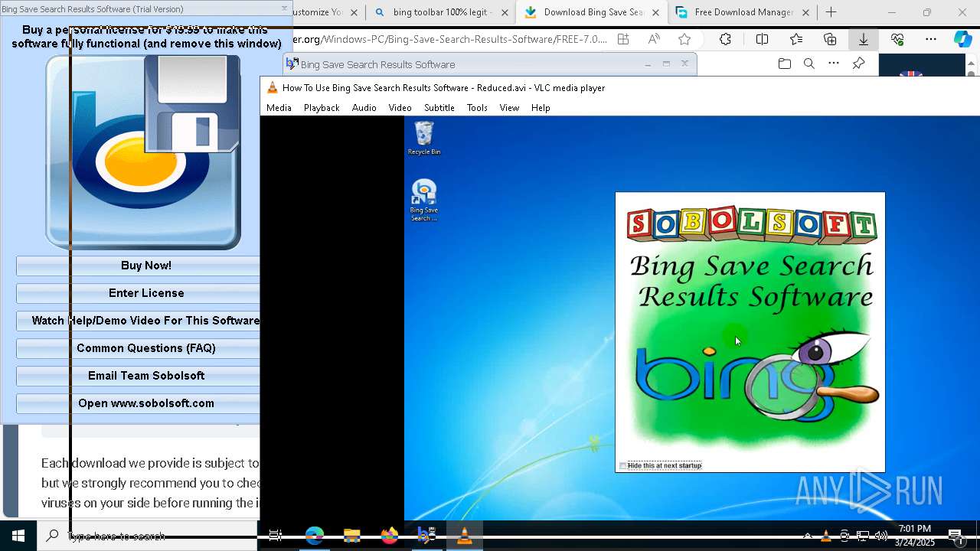Switch to Bing Save Search taskbar icon
Viewport: 980px width, 551px height.
pos(426,536)
